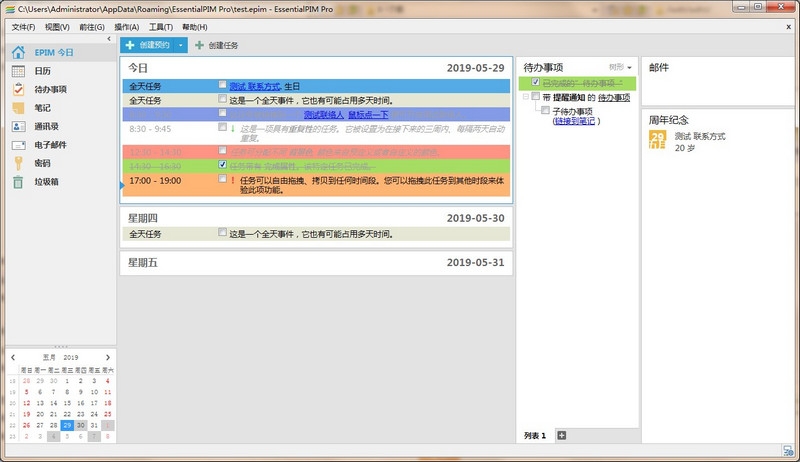Open the 创建预约 dropdown arrow
The height and width of the screenshot is (462, 800).
(x=181, y=45)
